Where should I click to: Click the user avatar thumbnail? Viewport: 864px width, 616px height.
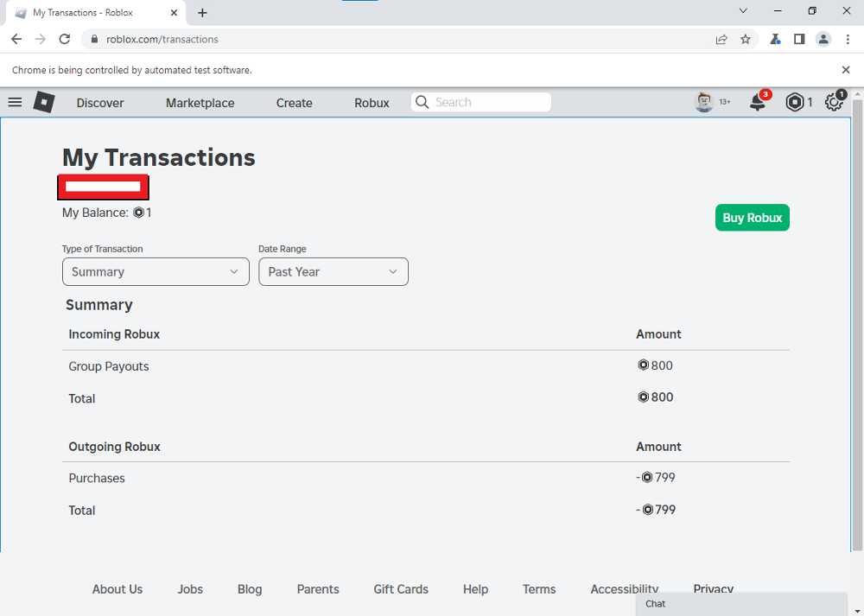[x=704, y=102]
